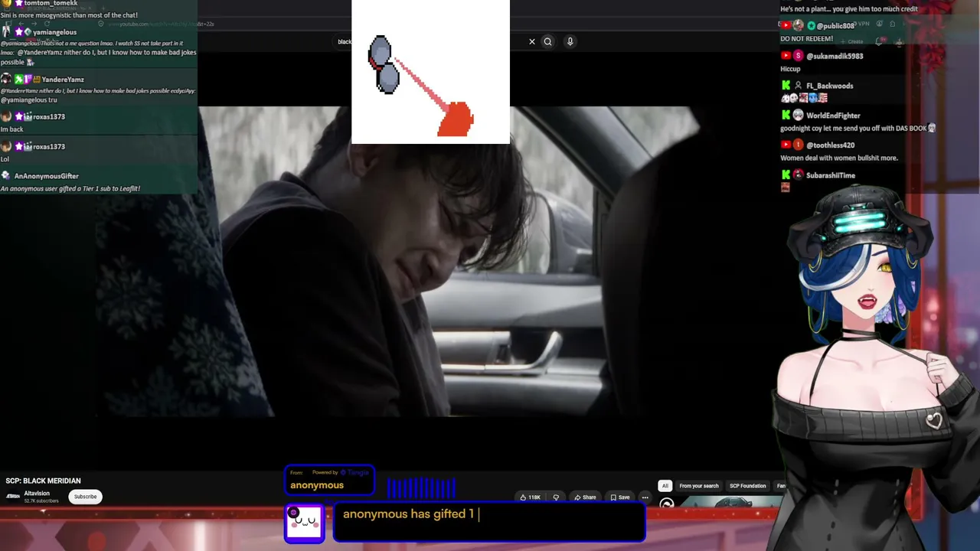Click the 'Hiccup' chat message
This screenshot has height=551, width=980.
click(x=790, y=69)
